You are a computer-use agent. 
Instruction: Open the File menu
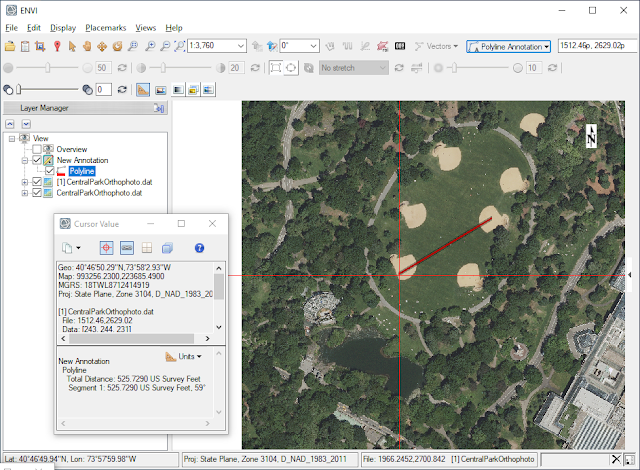[11, 28]
